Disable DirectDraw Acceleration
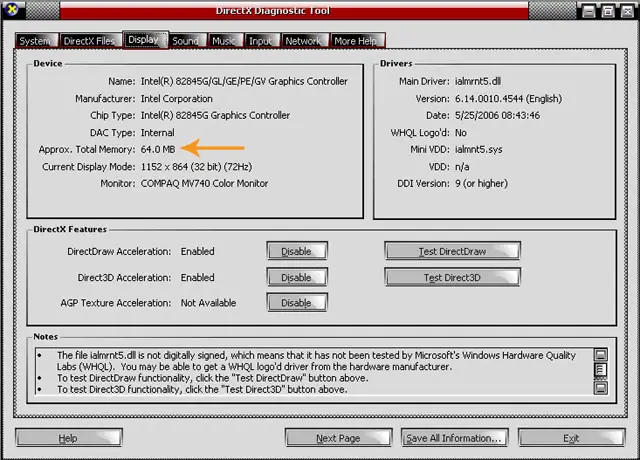This screenshot has height=460, width=640. (x=297, y=251)
